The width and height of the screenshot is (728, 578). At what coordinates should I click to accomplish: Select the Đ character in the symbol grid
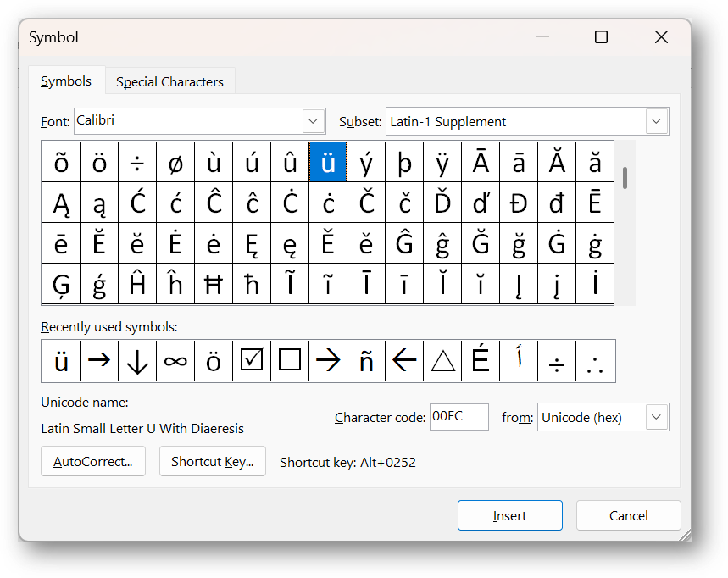click(518, 203)
